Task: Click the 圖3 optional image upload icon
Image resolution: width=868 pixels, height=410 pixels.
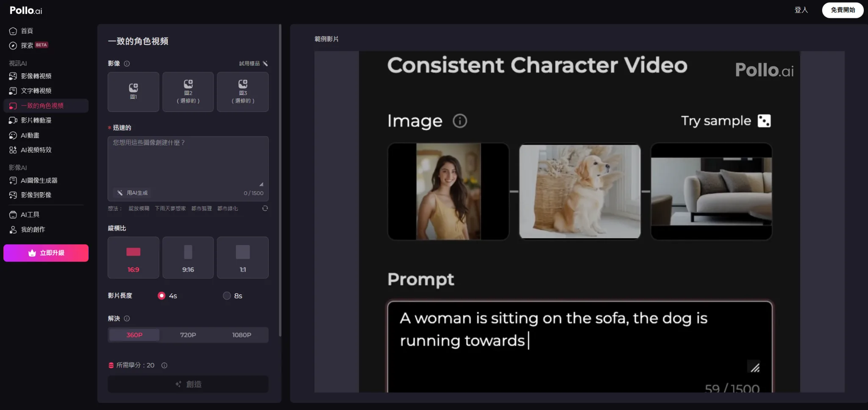Action: [243, 84]
